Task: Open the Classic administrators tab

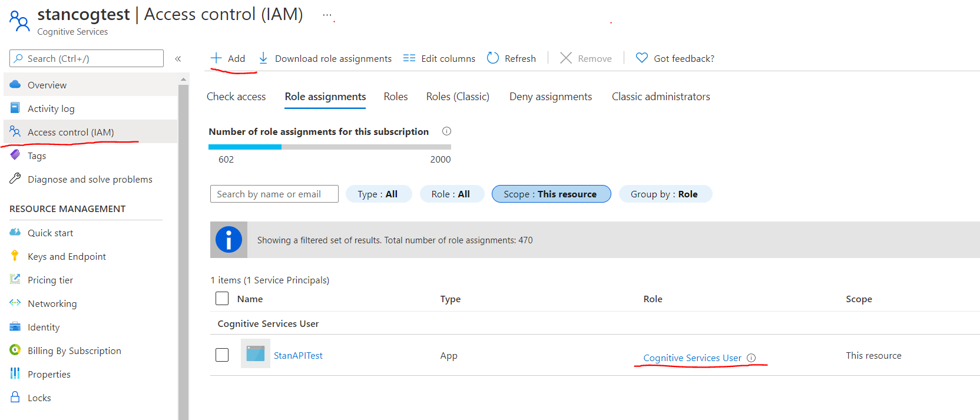Action: (661, 97)
